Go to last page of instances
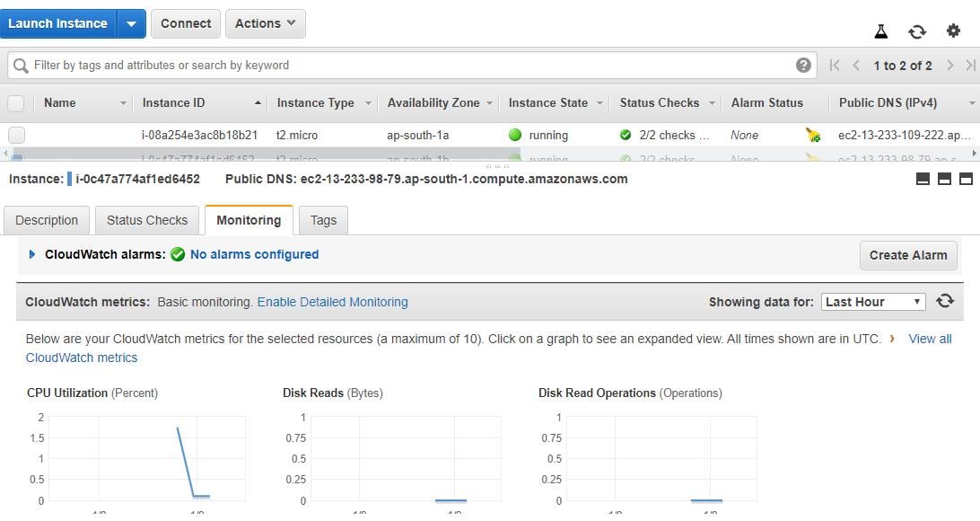The height and width of the screenshot is (521, 980). click(971, 65)
